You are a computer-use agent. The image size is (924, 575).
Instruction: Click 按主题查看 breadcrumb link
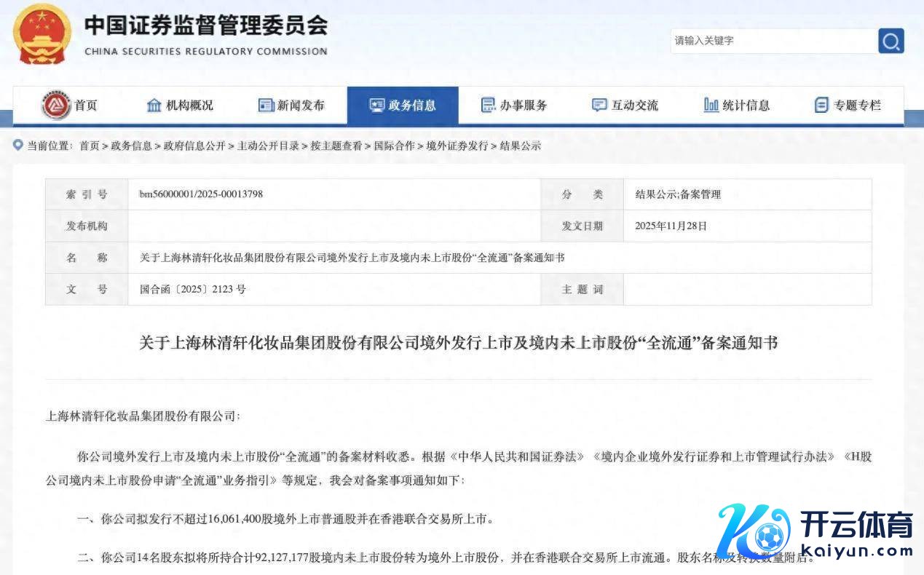click(336, 146)
